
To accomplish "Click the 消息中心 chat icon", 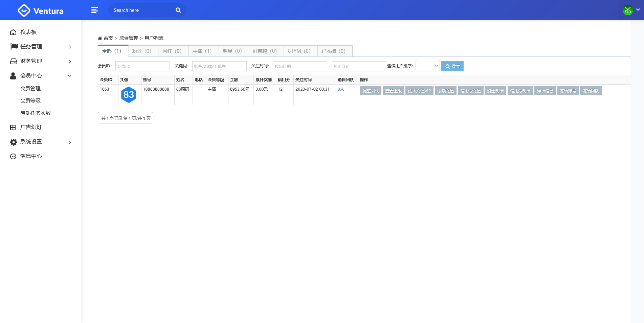I will point(13,156).
